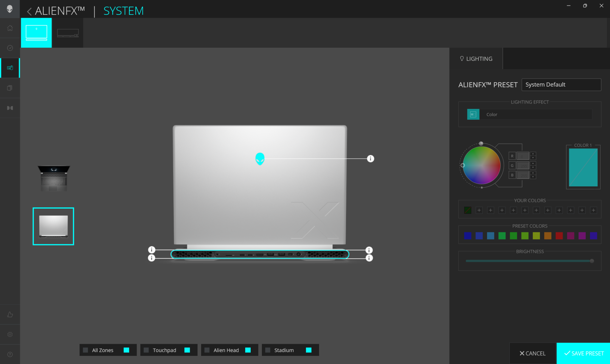Click the Alienware head logo icon
This screenshot has width=610, height=364.
[x=10, y=9]
